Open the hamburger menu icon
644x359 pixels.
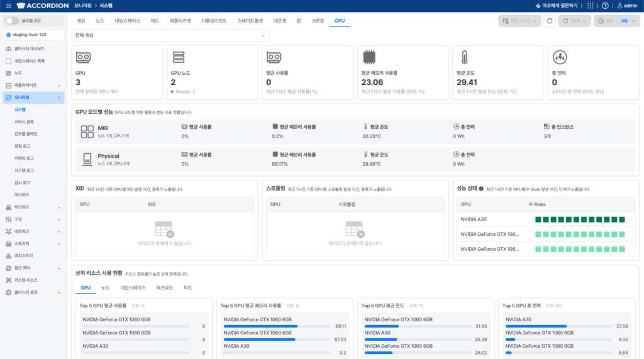click(8, 6)
